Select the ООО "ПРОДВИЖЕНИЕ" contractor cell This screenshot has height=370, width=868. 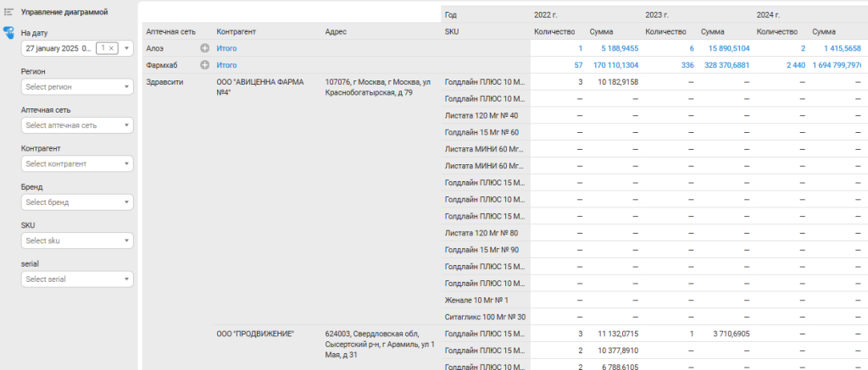coord(255,334)
